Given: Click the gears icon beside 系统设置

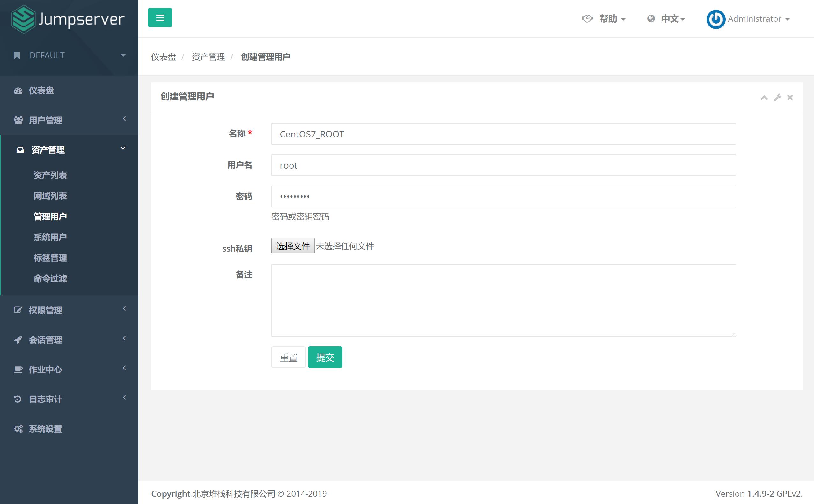Looking at the screenshot, I should click(18, 429).
